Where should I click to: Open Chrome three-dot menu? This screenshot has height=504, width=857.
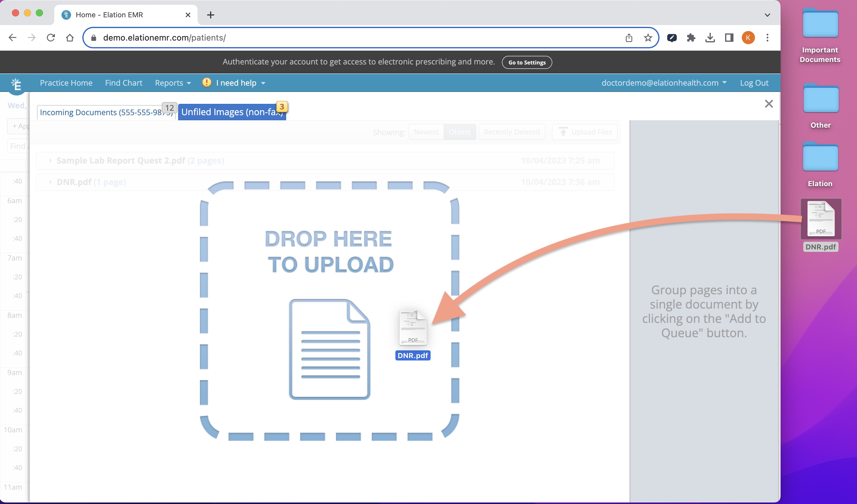tap(767, 38)
